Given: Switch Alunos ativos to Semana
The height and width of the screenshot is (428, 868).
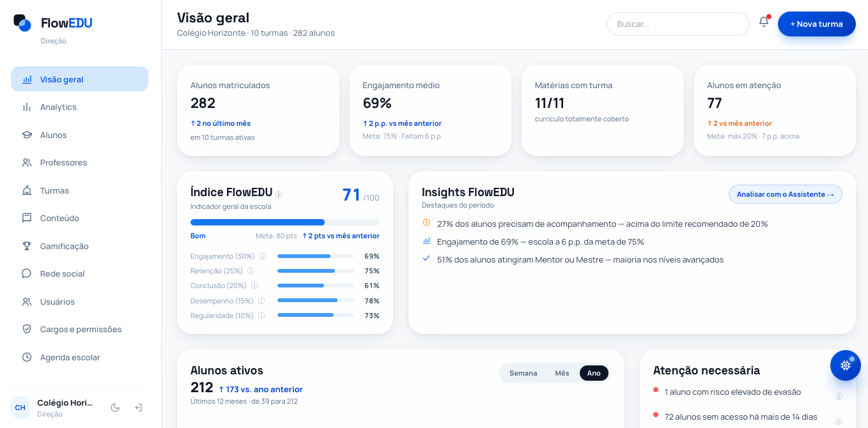Looking at the screenshot, I should pyautogui.click(x=523, y=373).
